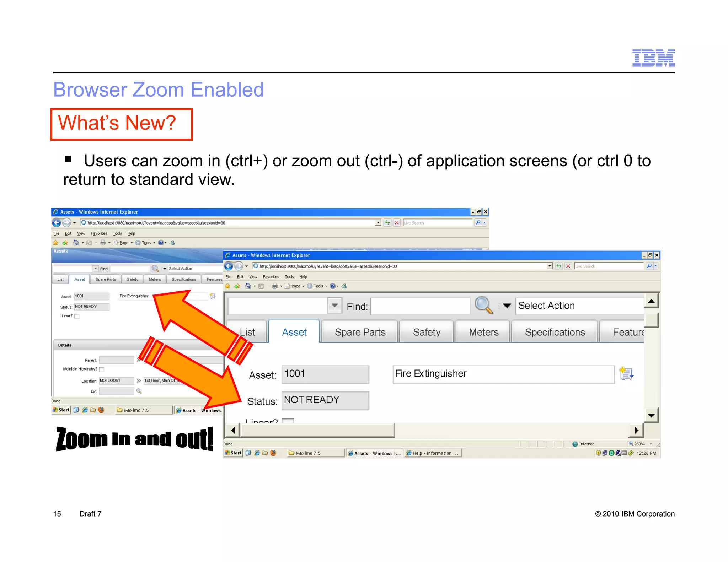Click the Print icon in the front IE toolbar
This screenshot has width=728, height=562.
click(274, 286)
